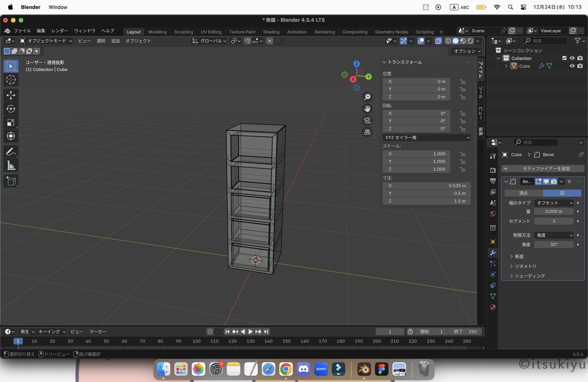Activate the 3D Cursor tool
This screenshot has width=588, height=382.
[11, 80]
